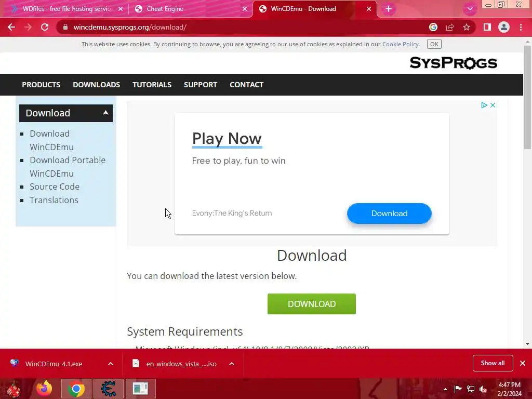This screenshot has width=532, height=399.
Task: Open the Translations sidebar link
Action: pos(54,200)
